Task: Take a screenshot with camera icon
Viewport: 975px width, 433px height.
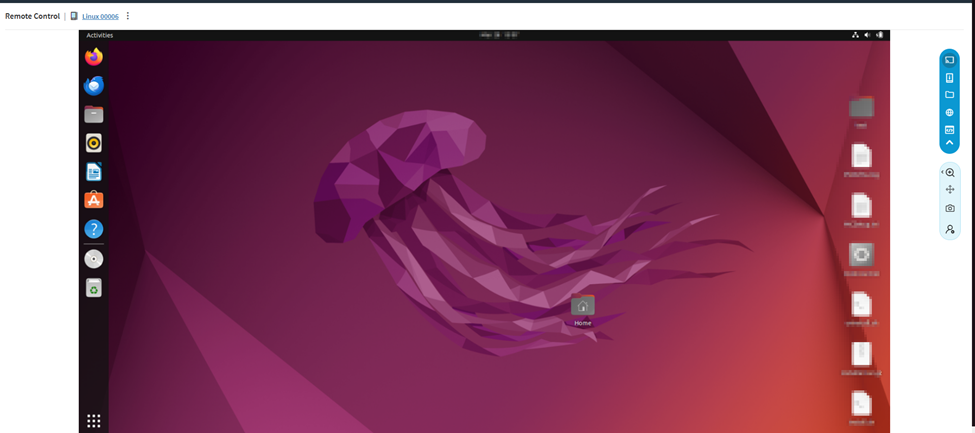Action: (949, 208)
